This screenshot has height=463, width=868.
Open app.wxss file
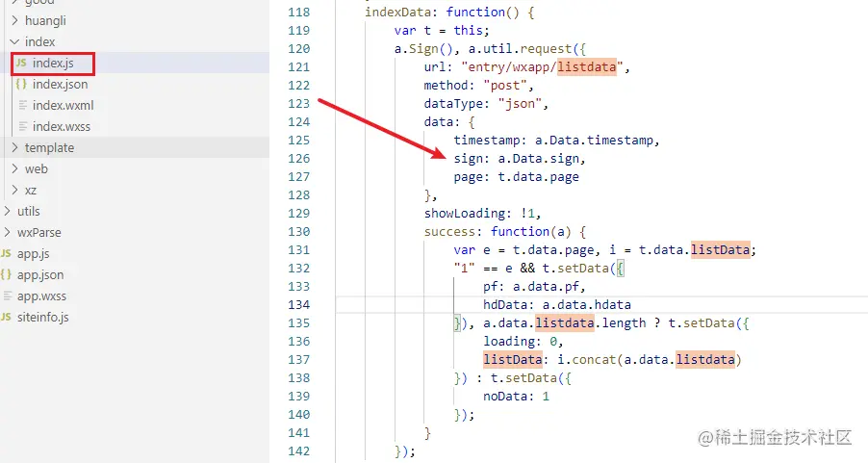[41, 296]
